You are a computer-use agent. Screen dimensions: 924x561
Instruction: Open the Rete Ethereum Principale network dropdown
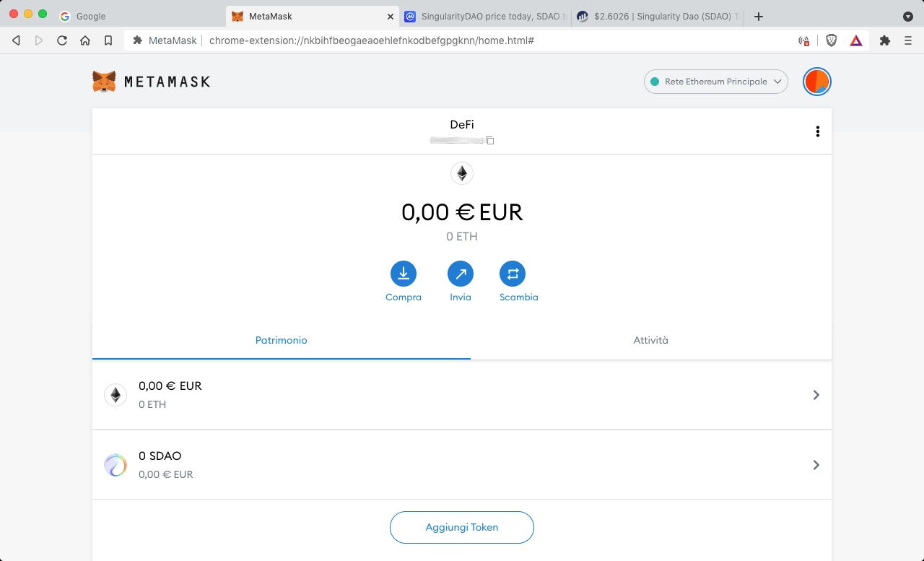tap(716, 82)
